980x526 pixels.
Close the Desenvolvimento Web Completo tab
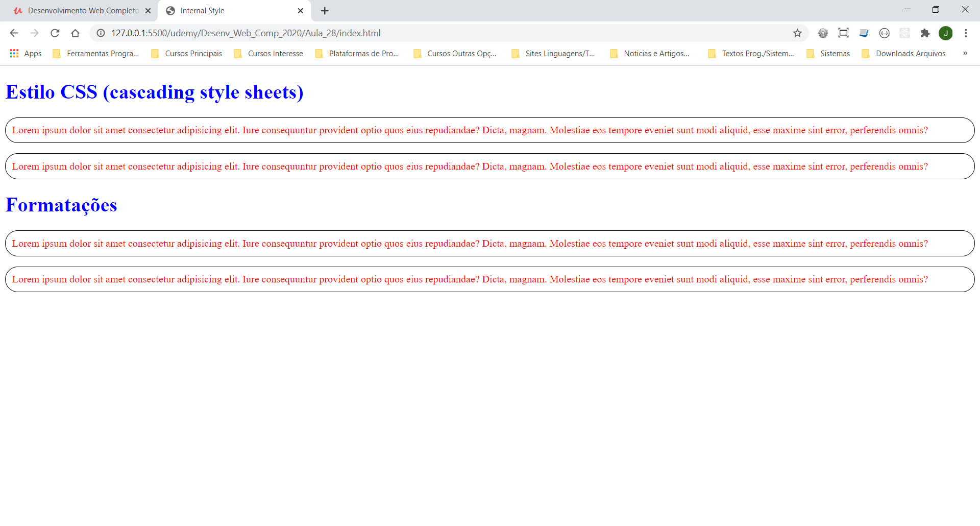[148, 11]
